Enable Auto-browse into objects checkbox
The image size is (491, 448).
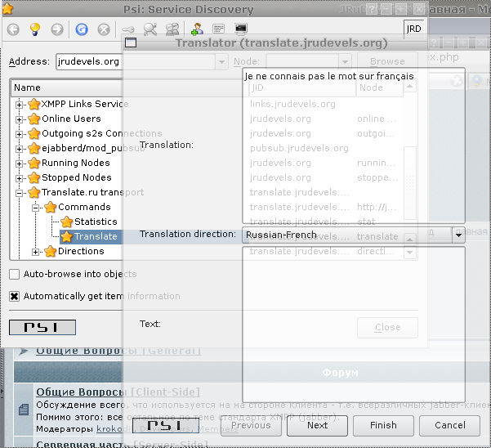(x=15, y=275)
